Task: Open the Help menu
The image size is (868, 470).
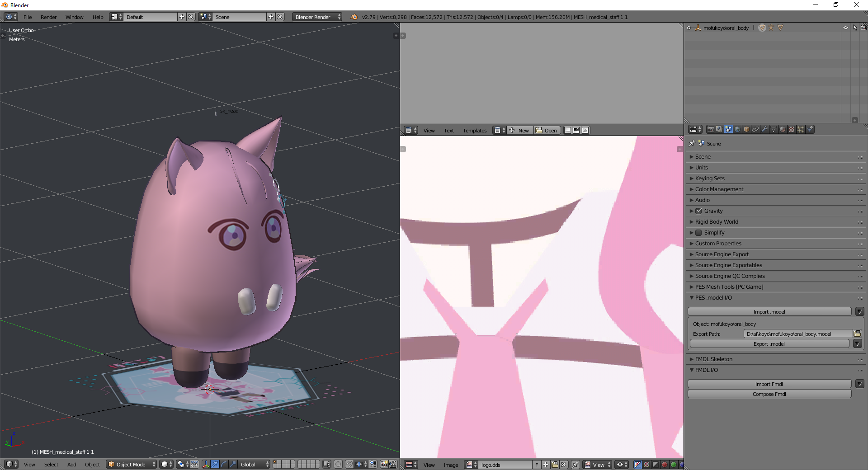Action: click(x=98, y=17)
